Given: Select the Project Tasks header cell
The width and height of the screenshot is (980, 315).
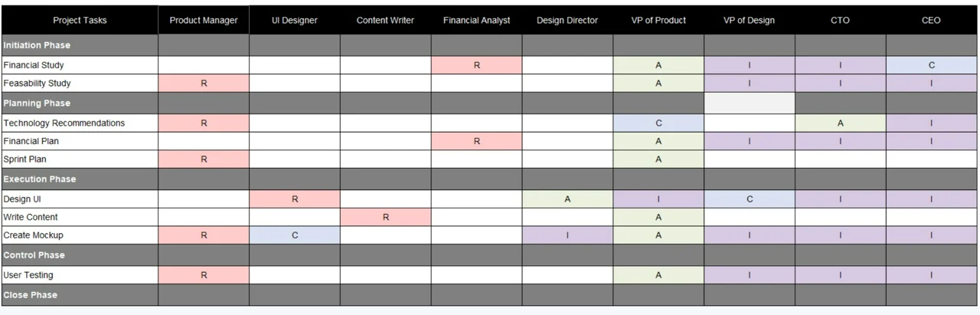Looking at the screenshot, I should click(x=80, y=20).
